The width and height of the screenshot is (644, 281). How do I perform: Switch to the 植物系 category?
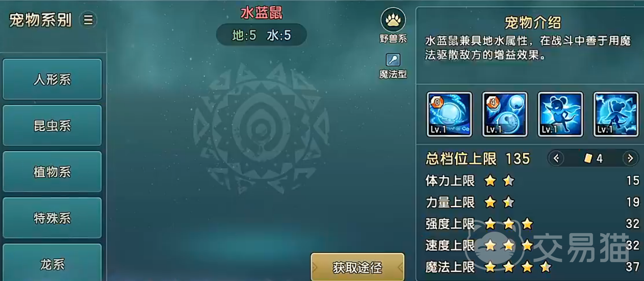tap(52, 172)
